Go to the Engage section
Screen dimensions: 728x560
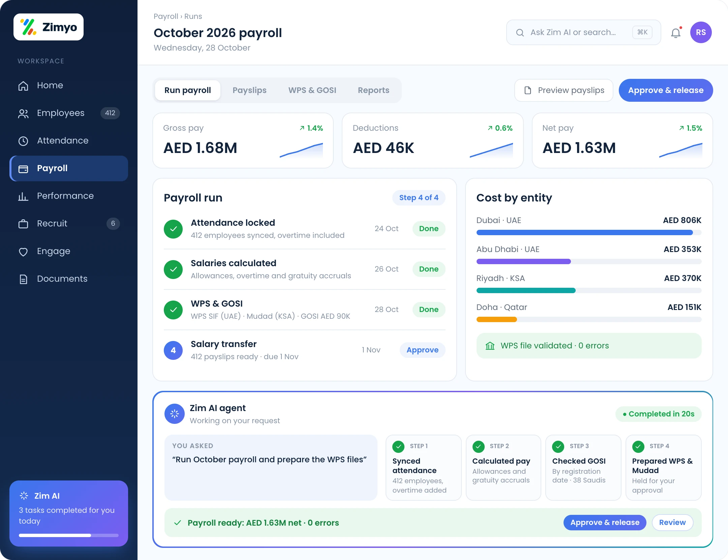coord(69,251)
